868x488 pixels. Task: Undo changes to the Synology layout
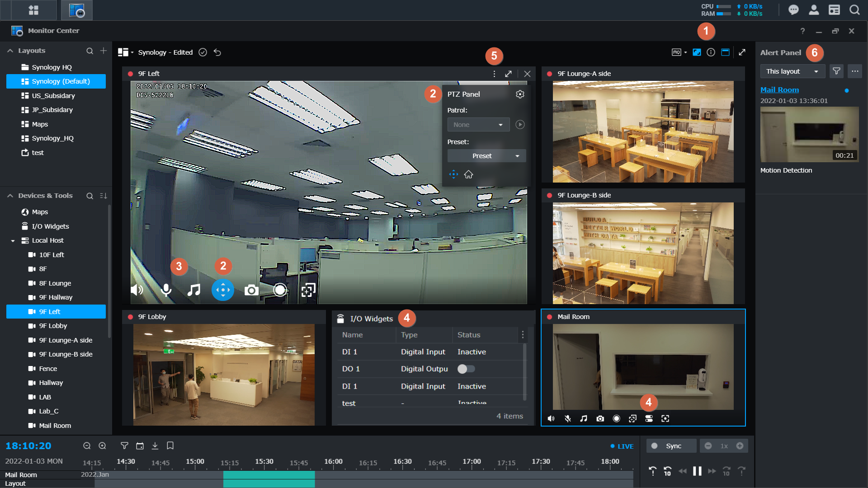click(x=217, y=52)
